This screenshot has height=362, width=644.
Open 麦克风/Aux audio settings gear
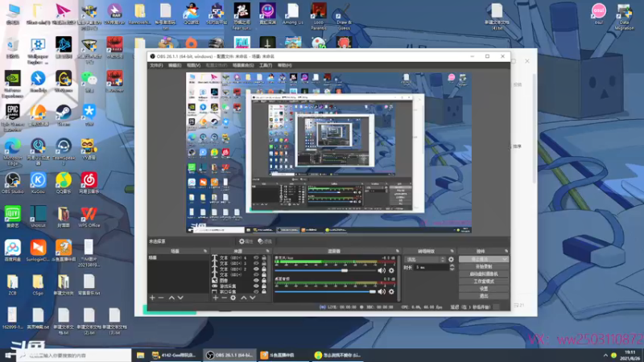(391, 270)
